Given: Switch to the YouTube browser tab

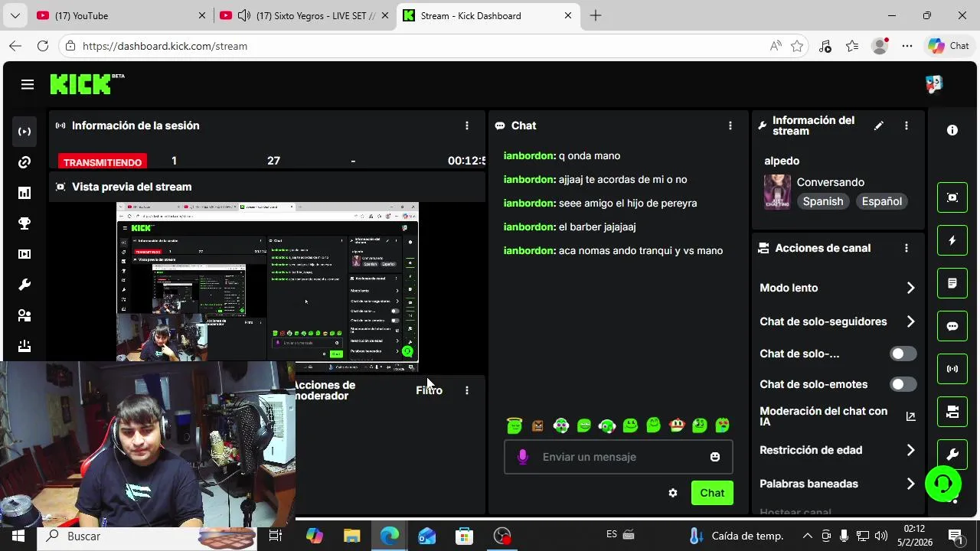Looking at the screenshot, I should (121, 15).
